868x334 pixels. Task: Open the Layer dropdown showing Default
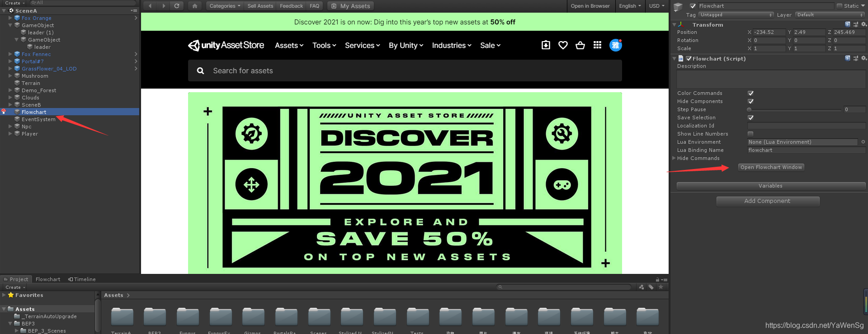[830, 15]
